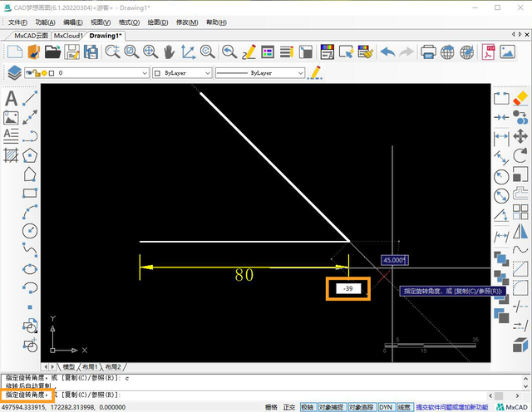The height and width of the screenshot is (412, 532).
Task: Select the eraser tool
Action: (520, 99)
